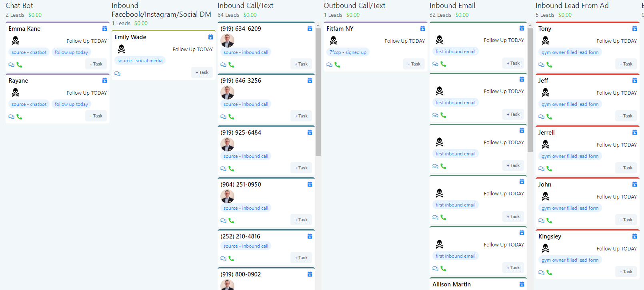Click the calendar icon on Allison Martin's card

[522, 284]
